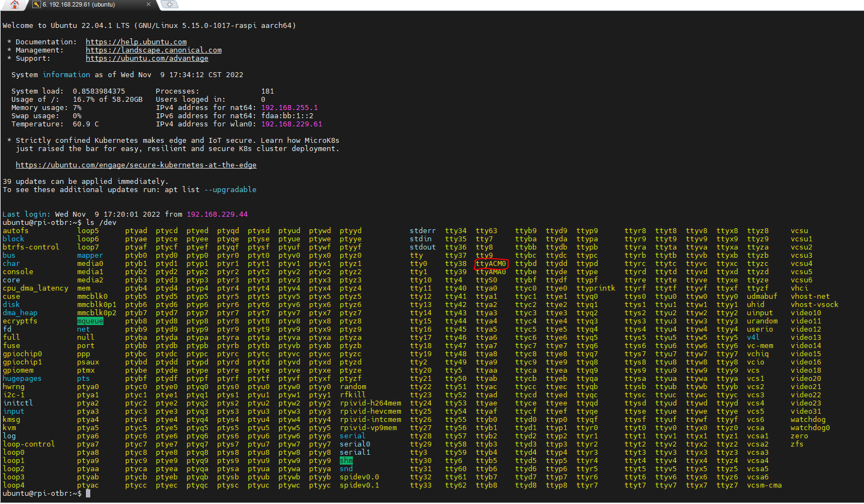Click the initctl entry
Viewport: 864px width, 504px height.
tap(18, 403)
